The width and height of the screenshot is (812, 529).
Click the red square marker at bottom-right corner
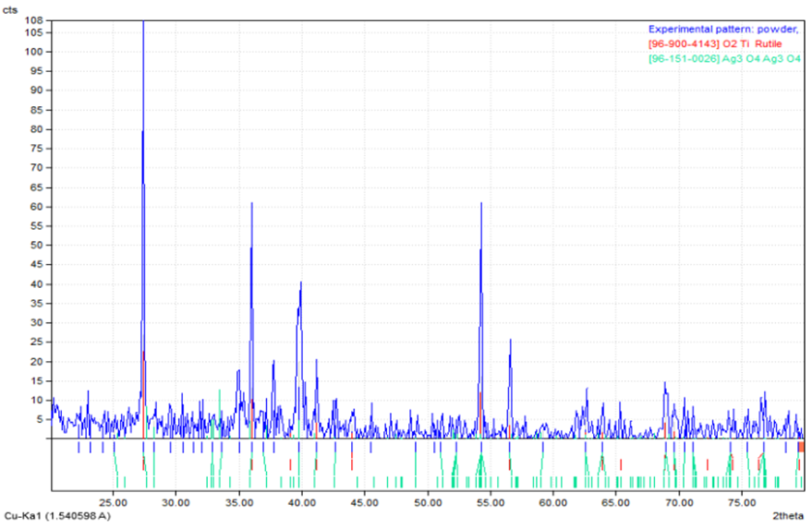click(801, 447)
